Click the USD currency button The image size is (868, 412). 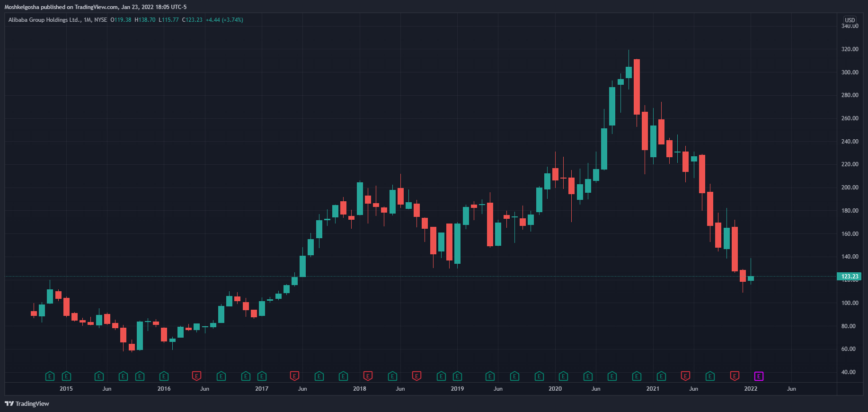pyautogui.click(x=850, y=20)
